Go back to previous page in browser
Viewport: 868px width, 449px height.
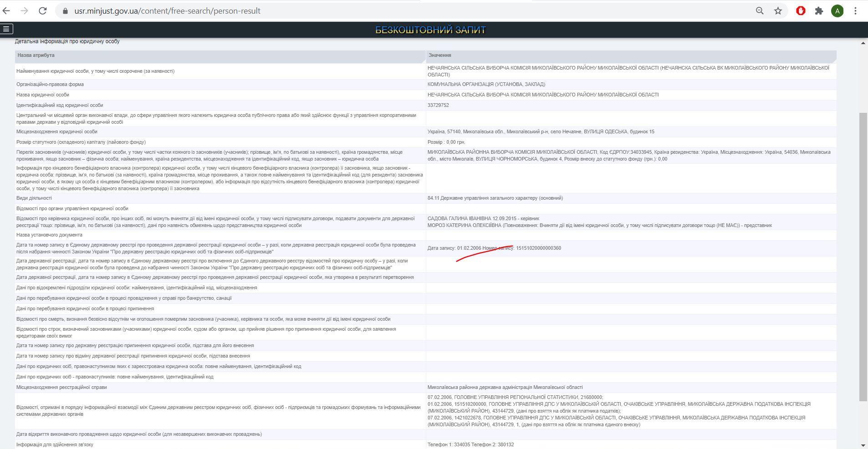coord(6,11)
